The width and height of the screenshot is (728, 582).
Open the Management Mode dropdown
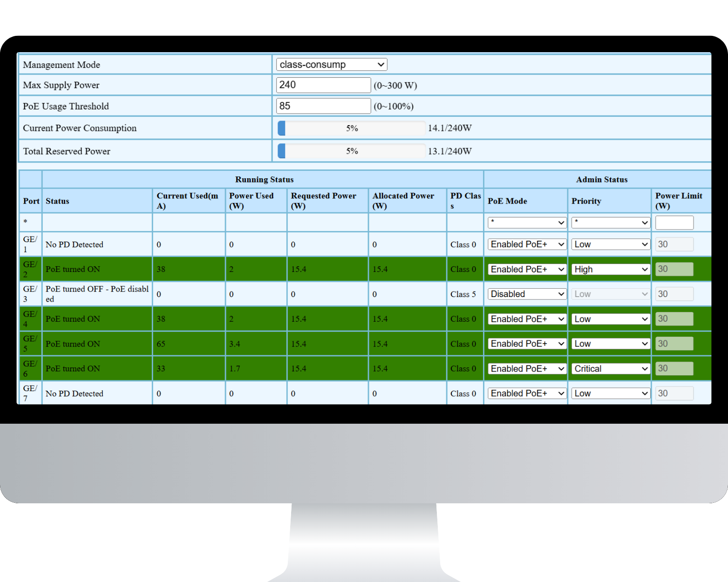coord(331,65)
